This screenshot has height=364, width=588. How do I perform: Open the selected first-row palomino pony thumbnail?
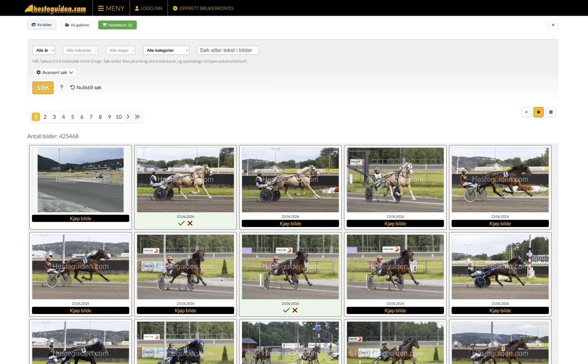coord(186,180)
